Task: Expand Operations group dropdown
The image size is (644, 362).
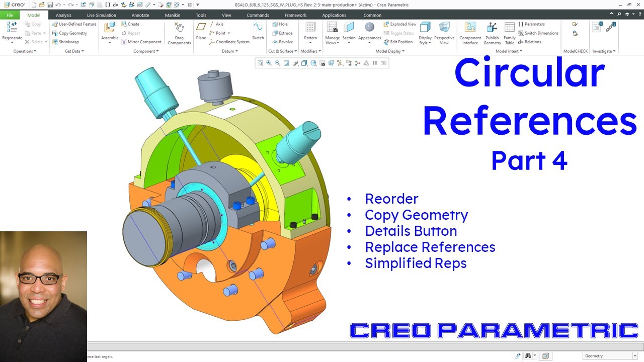Action: [x=25, y=51]
